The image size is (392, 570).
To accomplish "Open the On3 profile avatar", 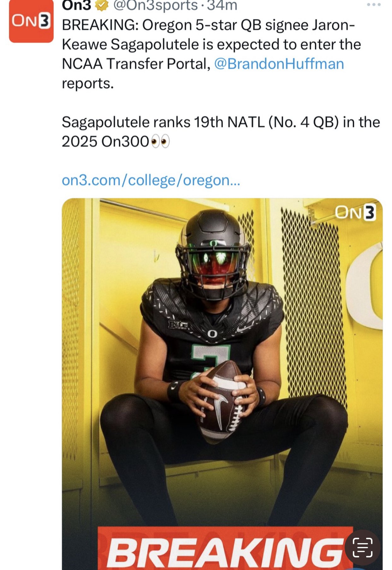I will pos(31,21).
